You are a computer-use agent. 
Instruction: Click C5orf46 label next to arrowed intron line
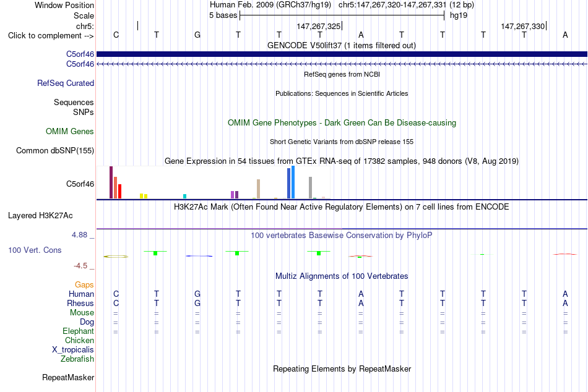pyautogui.click(x=80, y=64)
